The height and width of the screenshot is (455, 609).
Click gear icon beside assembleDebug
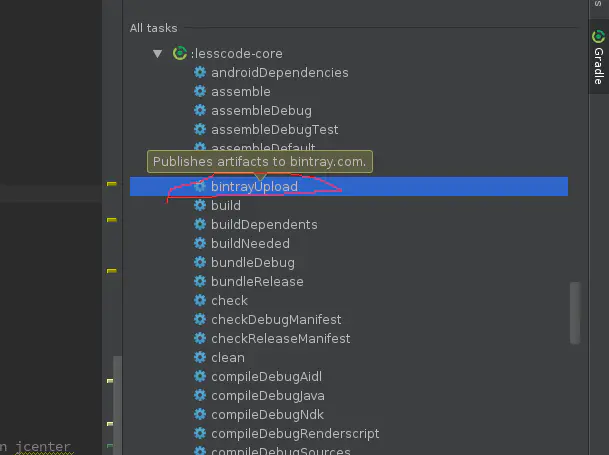(x=200, y=110)
